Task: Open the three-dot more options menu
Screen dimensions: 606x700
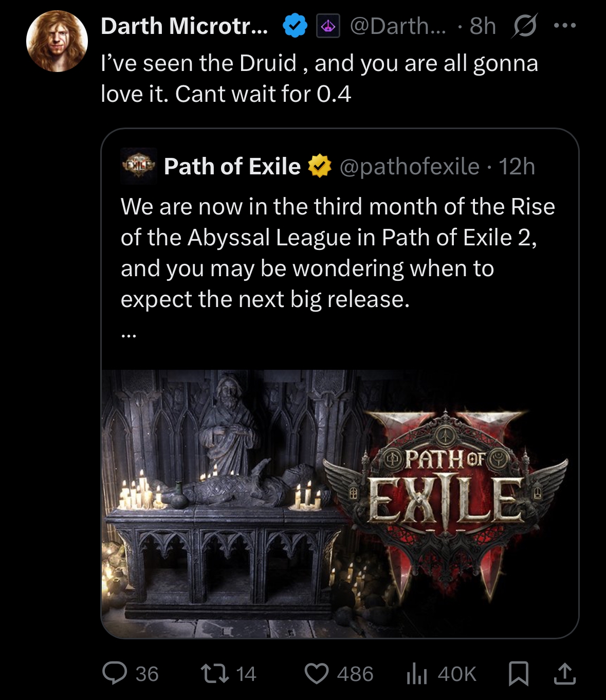Action: [x=565, y=25]
